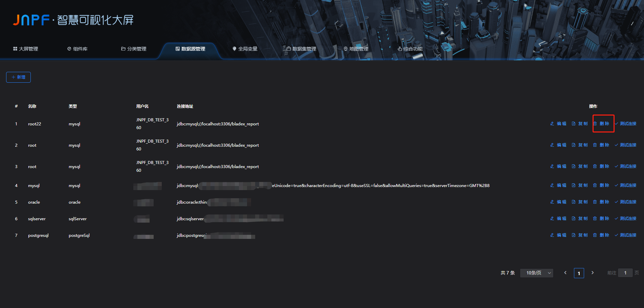644x308 pixels.
Task: Edit the sqlserver data source
Action: 558,219
